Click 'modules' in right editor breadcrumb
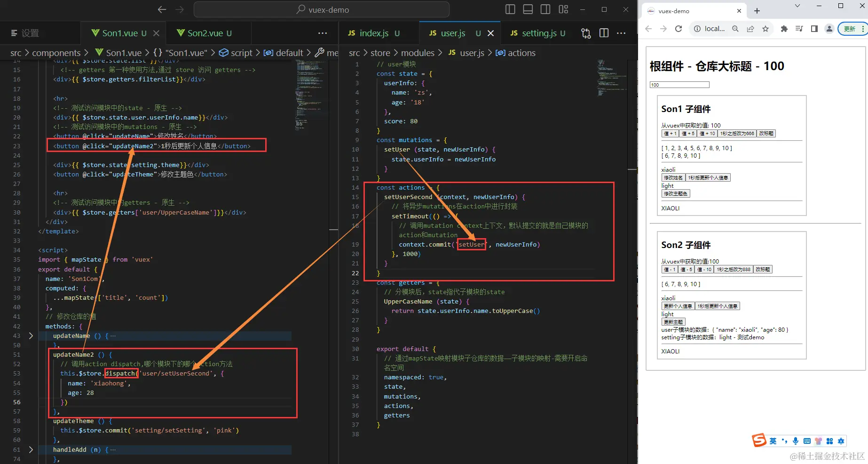Image resolution: width=868 pixels, height=464 pixels. tap(418, 53)
